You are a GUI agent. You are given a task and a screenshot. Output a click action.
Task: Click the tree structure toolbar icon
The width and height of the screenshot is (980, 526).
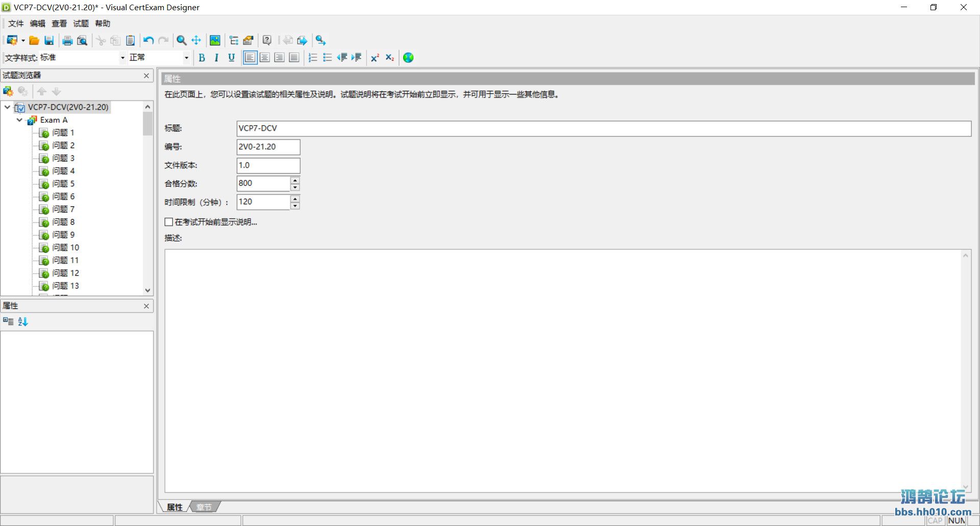pos(234,40)
